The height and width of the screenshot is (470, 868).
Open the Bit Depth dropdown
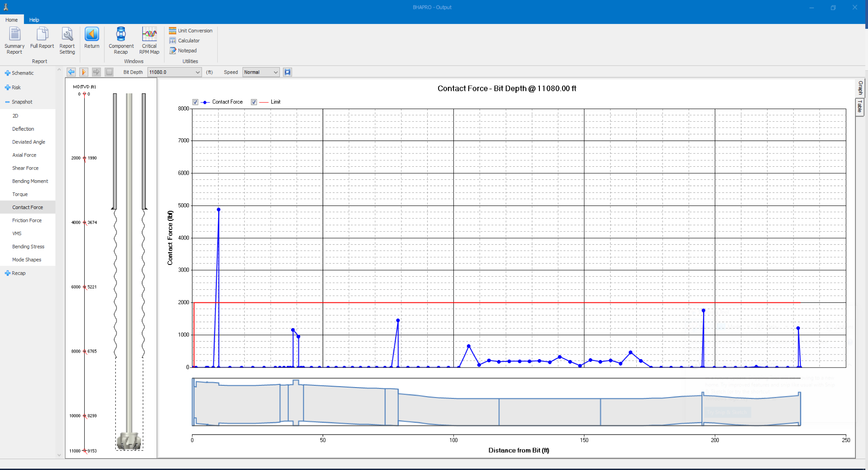(197, 72)
